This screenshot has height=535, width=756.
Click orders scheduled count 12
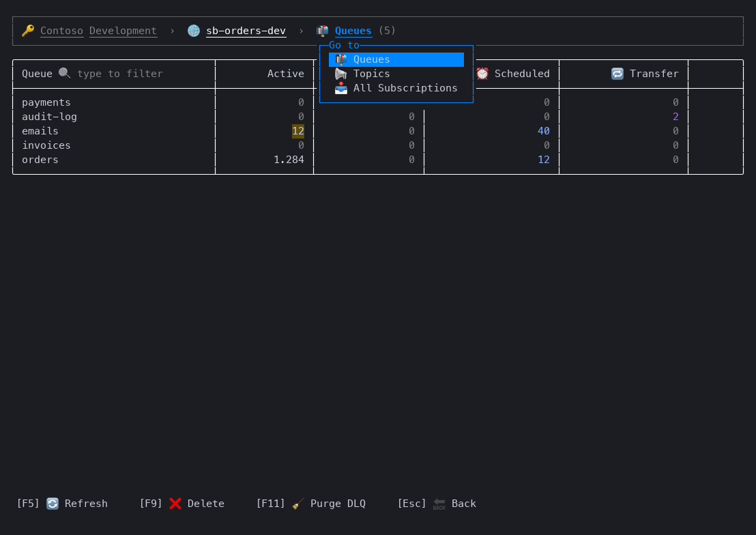point(543,160)
